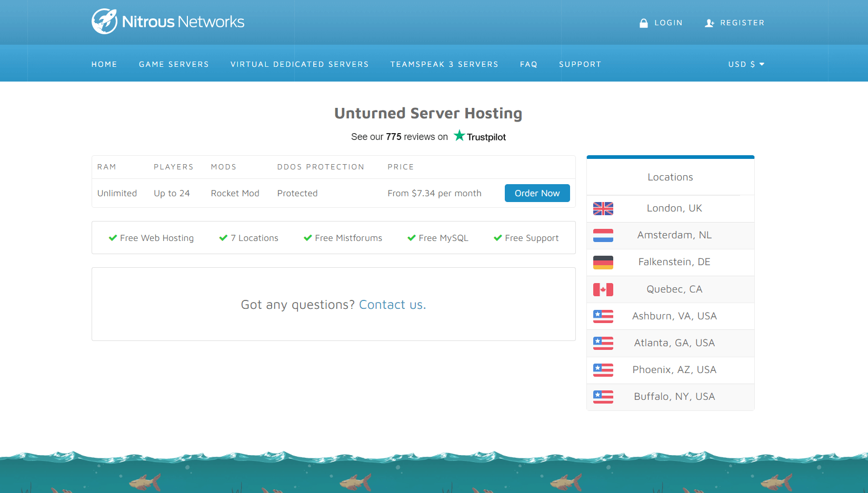The height and width of the screenshot is (493, 868).
Task: Click the London, UK location text
Action: click(674, 208)
